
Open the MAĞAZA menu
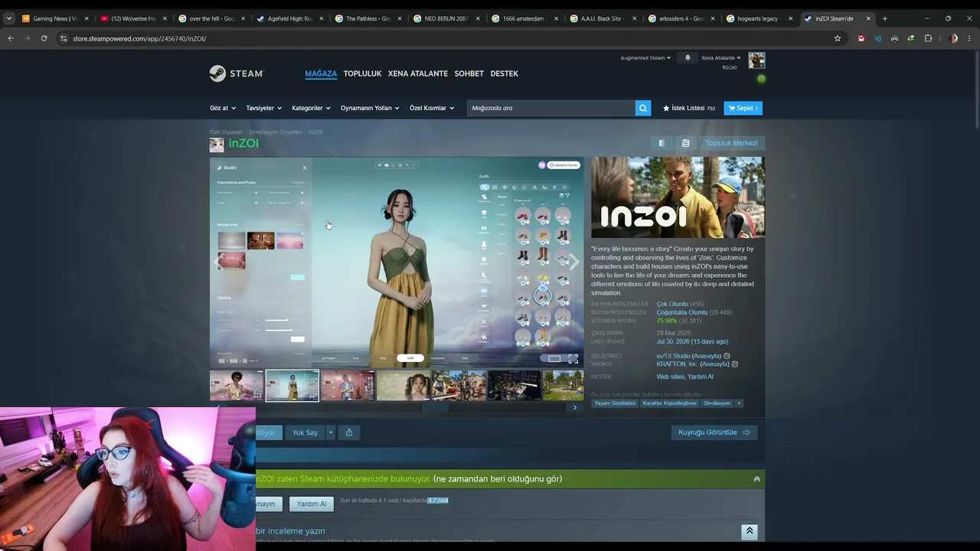point(321,73)
